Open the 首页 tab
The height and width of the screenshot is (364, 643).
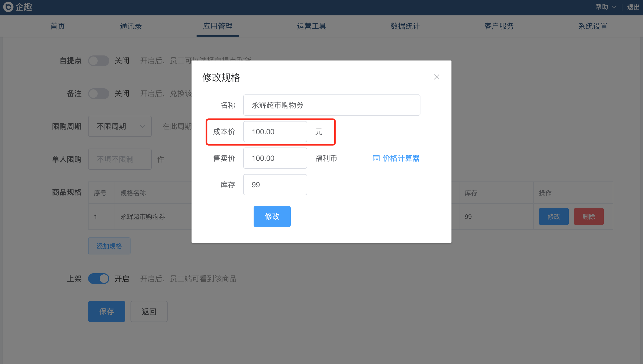point(58,26)
